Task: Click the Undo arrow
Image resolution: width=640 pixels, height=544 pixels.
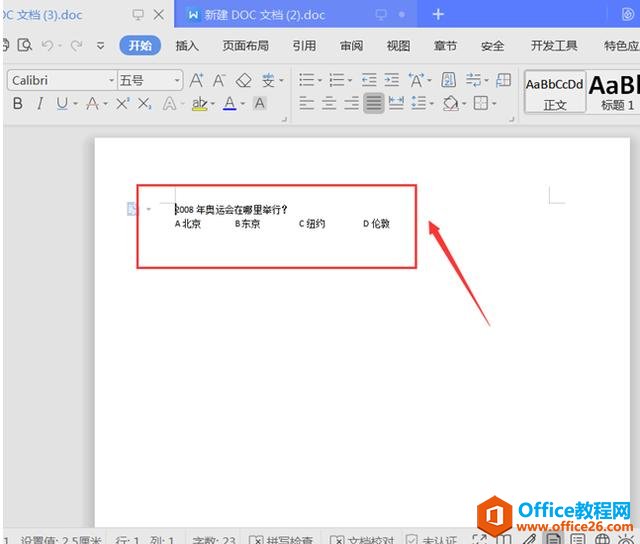Action: (x=47, y=45)
